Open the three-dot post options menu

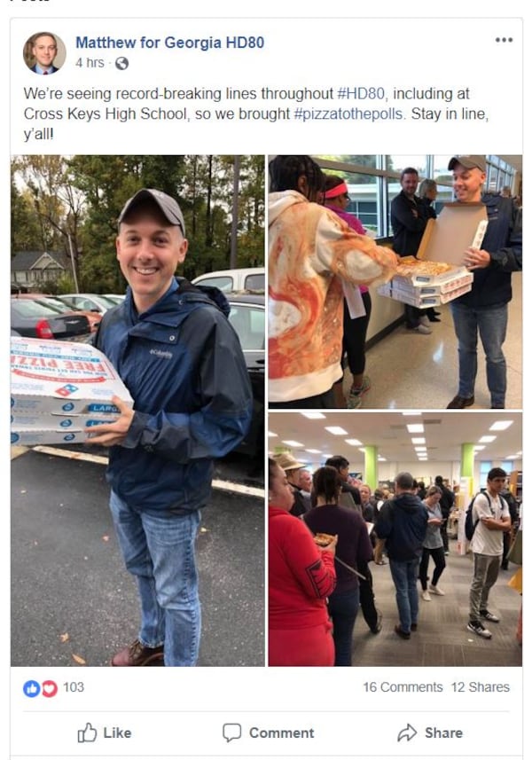click(x=504, y=40)
